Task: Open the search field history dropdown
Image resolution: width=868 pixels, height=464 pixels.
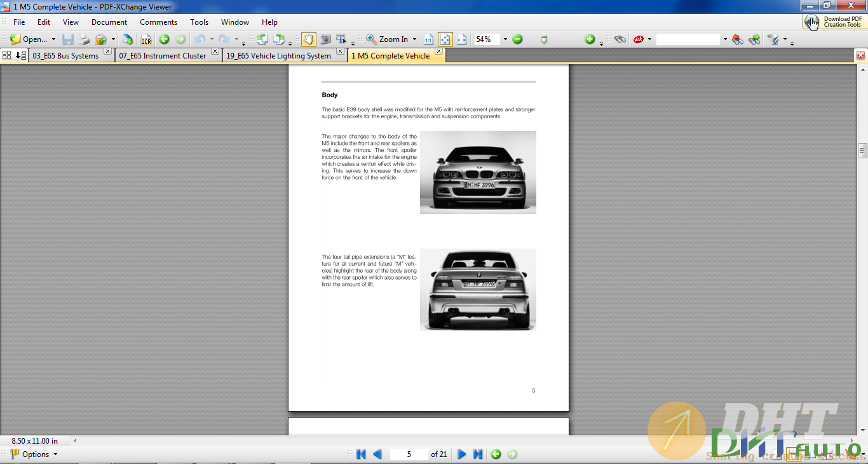Action: 724,39
